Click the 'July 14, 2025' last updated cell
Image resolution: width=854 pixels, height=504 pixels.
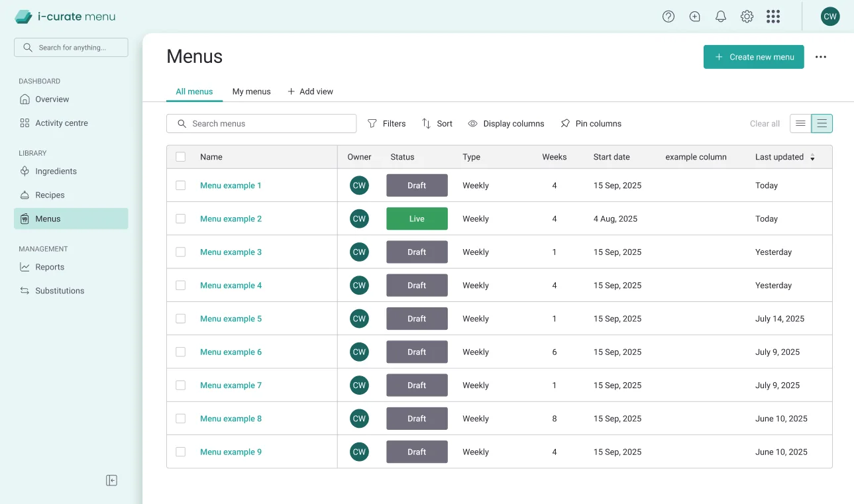pos(780,319)
